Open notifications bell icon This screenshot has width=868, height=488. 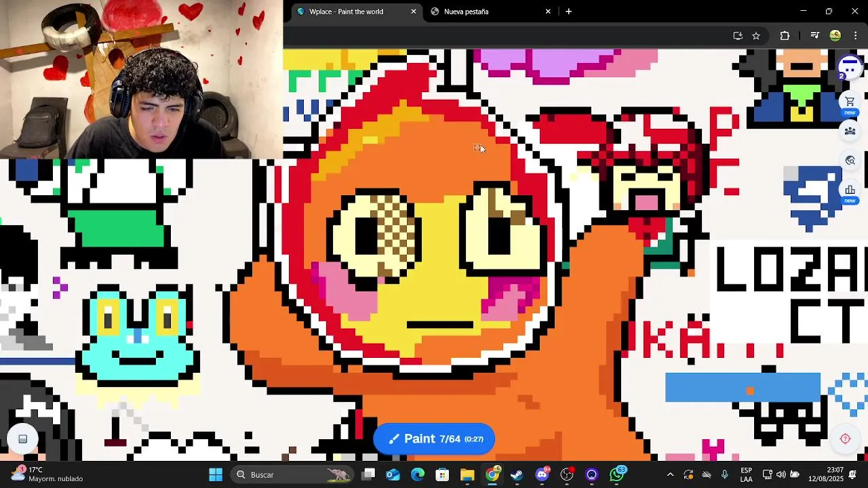(x=853, y=474)
